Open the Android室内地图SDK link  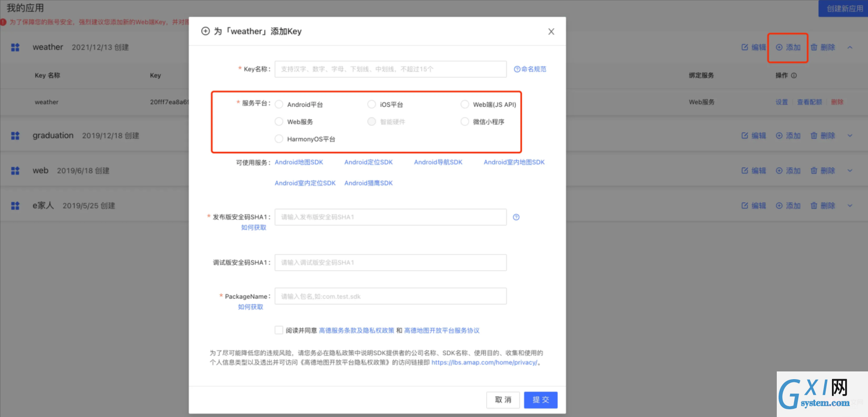point(514,162)
